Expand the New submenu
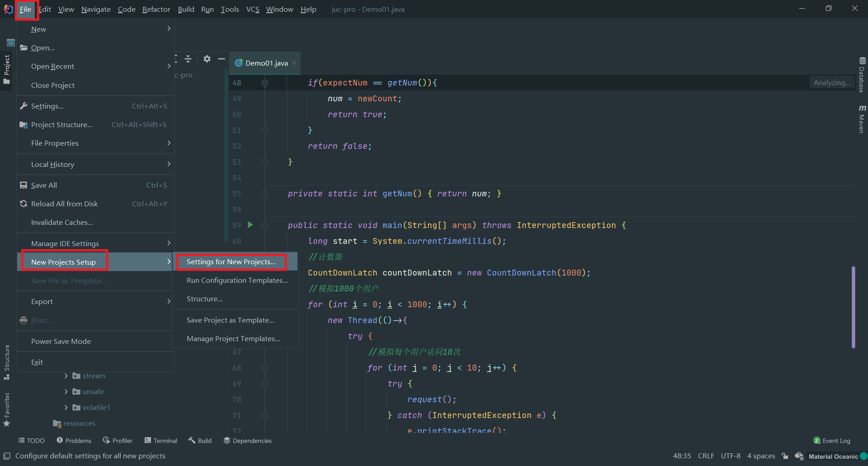This screenshot has width=868, height=466. tap(96, 29)
